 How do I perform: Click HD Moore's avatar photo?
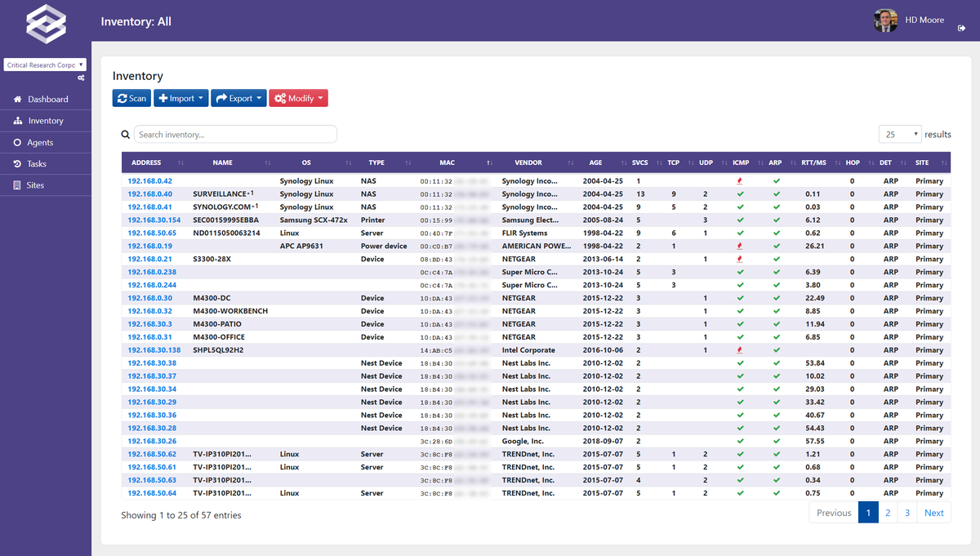[885, 21]
